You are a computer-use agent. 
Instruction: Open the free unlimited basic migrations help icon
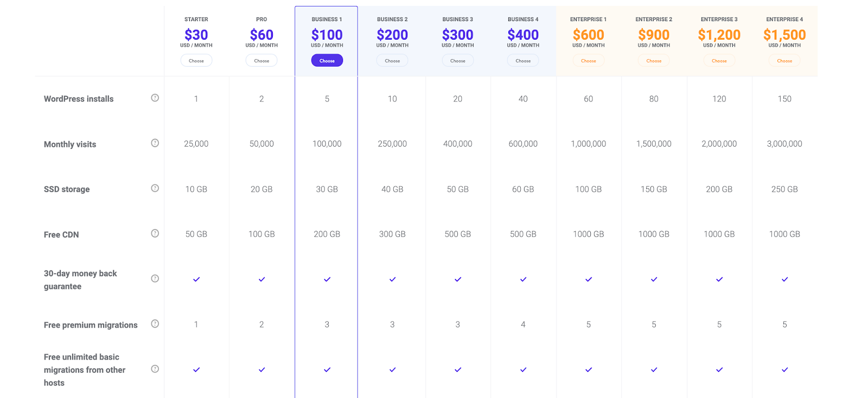pos(155,369)
